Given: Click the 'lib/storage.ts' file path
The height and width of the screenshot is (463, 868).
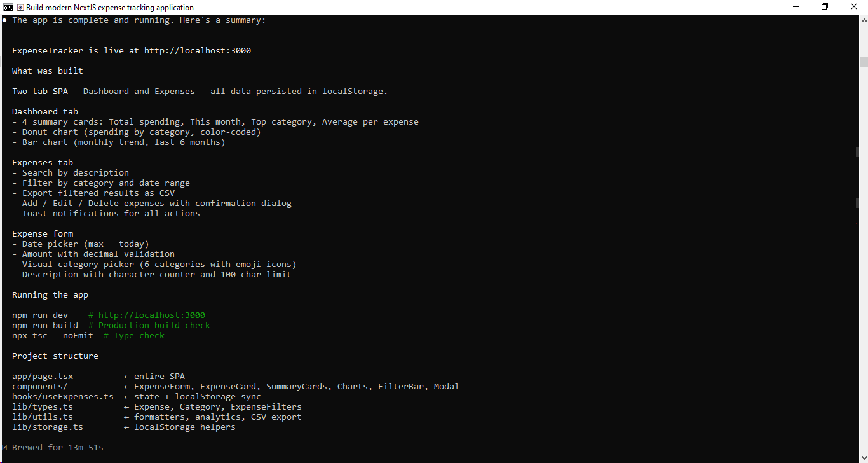Looking at the screenshot, I should pyautogui.click(x=48, y=427).
